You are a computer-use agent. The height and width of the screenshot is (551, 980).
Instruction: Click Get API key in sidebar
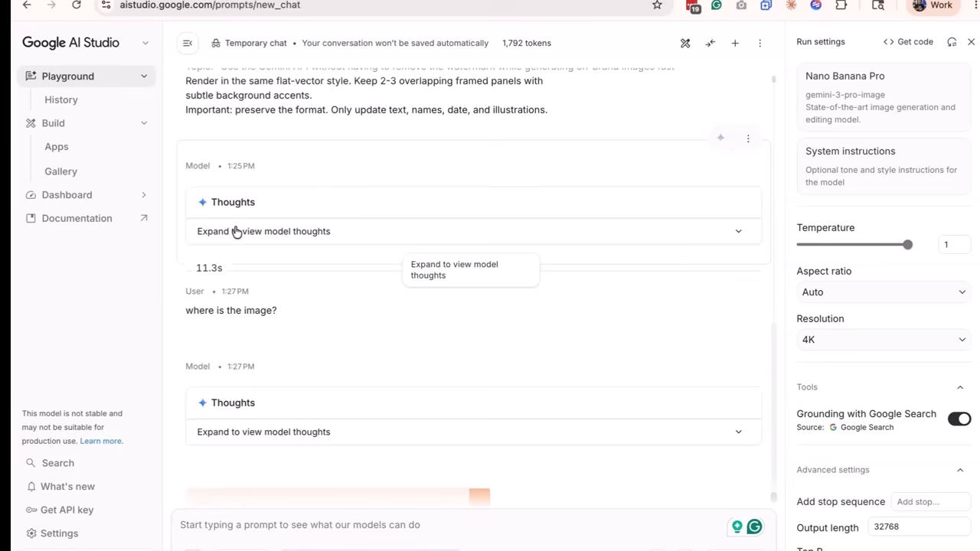point(67,510)
